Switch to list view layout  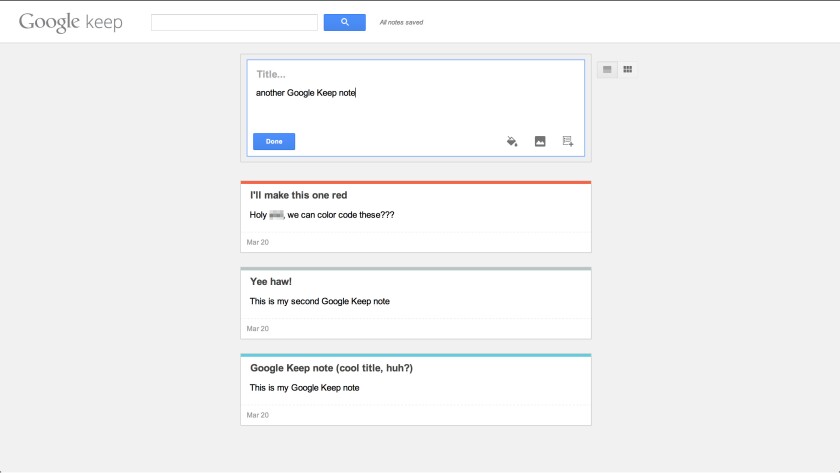coord(607,70)
